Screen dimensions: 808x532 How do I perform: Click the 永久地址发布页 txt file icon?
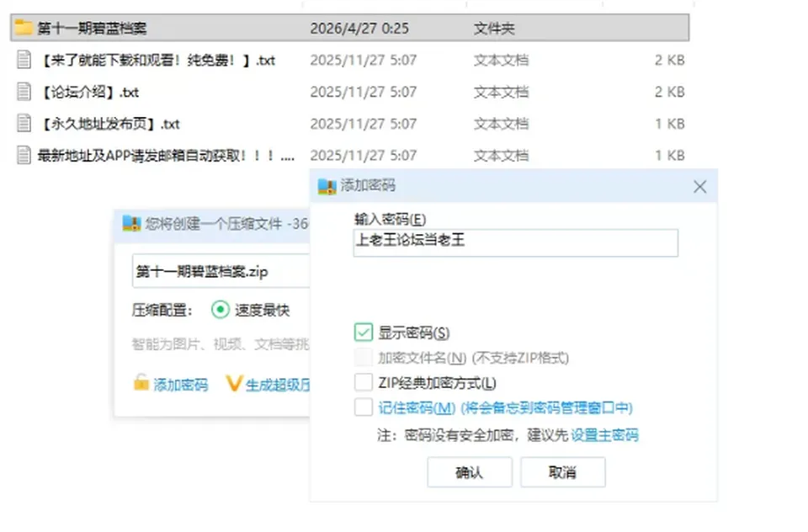pos(24,124)
